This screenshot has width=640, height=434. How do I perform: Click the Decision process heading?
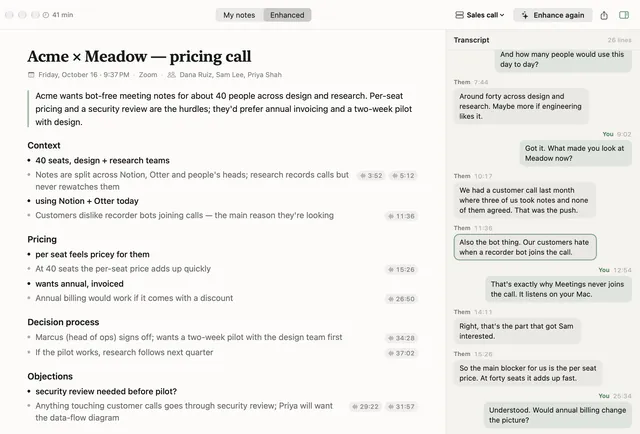click(x=63, y=322)
